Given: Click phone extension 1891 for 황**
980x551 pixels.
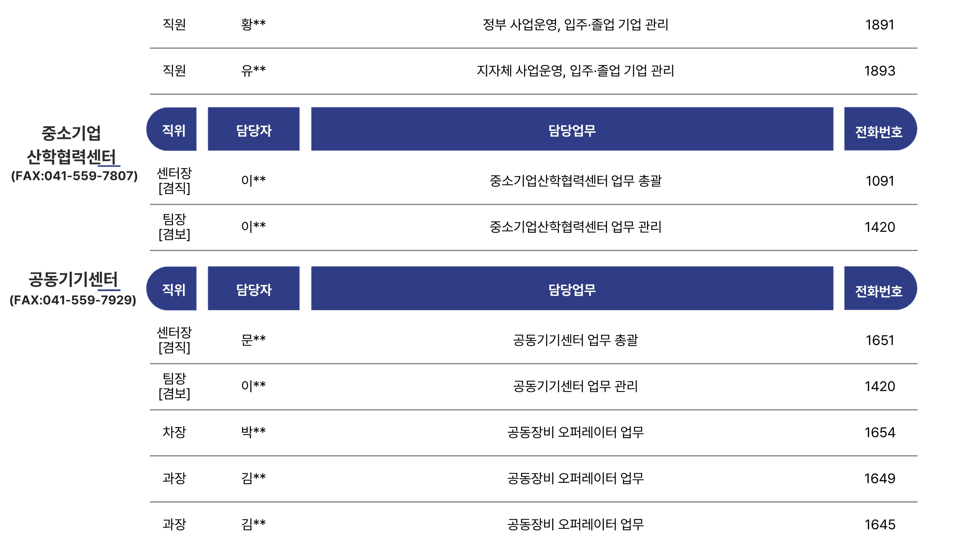Looking at the screenshot, I should coord(880,25).
